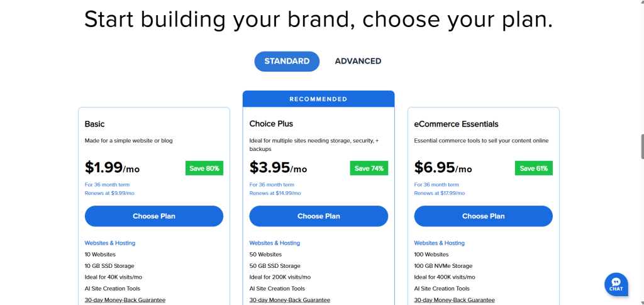The height and width of the screenshot is (305, 644).
Task: Click the RECOMMENDED banner above Choice Plus
Action: 318,99
